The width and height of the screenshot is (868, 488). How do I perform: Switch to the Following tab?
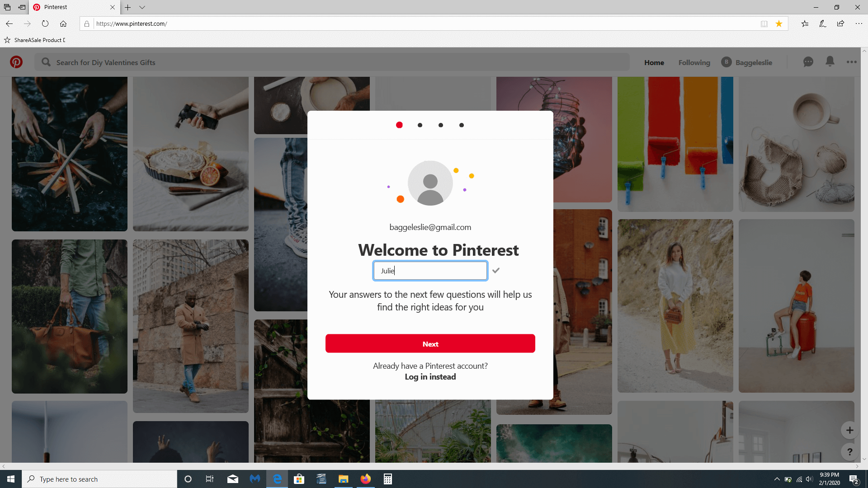(694, 62)
